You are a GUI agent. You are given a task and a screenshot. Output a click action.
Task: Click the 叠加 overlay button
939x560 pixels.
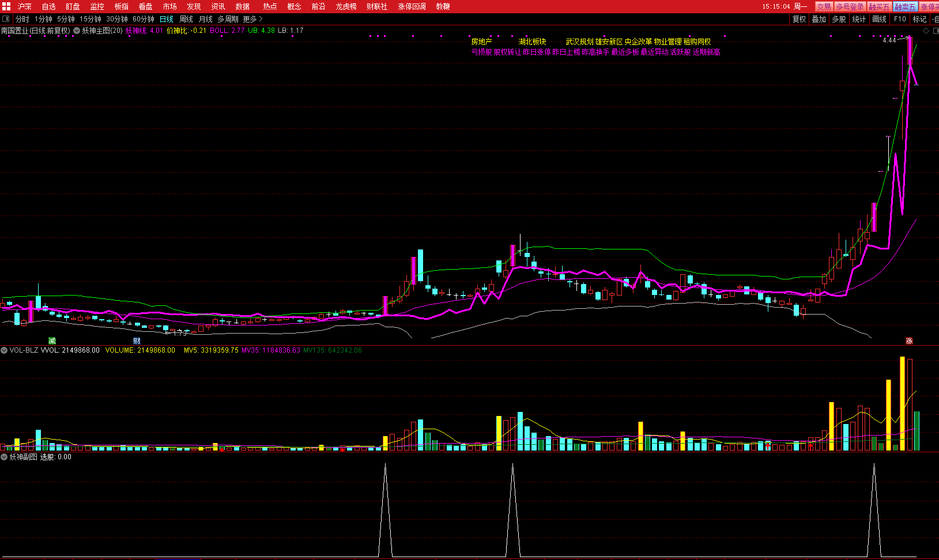tap(819, 19)
